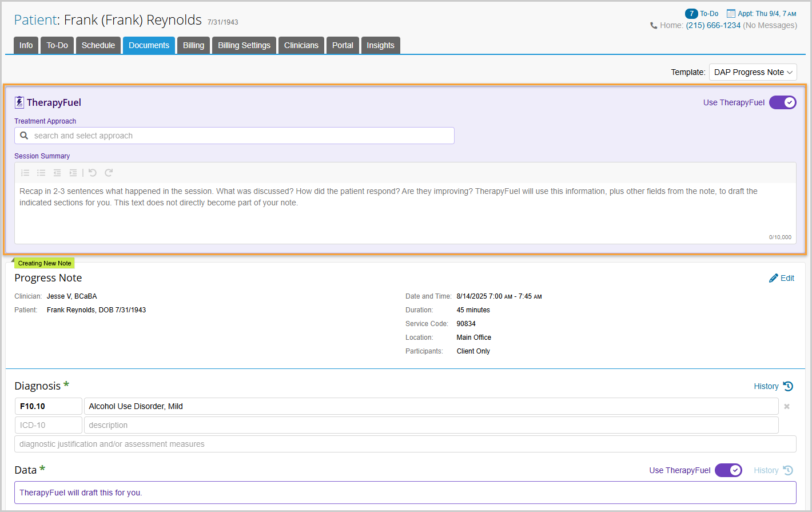Screen dimensions: 812x512
Task: Focus the Treatment Approach search field
Action: [x=234, y=136]
